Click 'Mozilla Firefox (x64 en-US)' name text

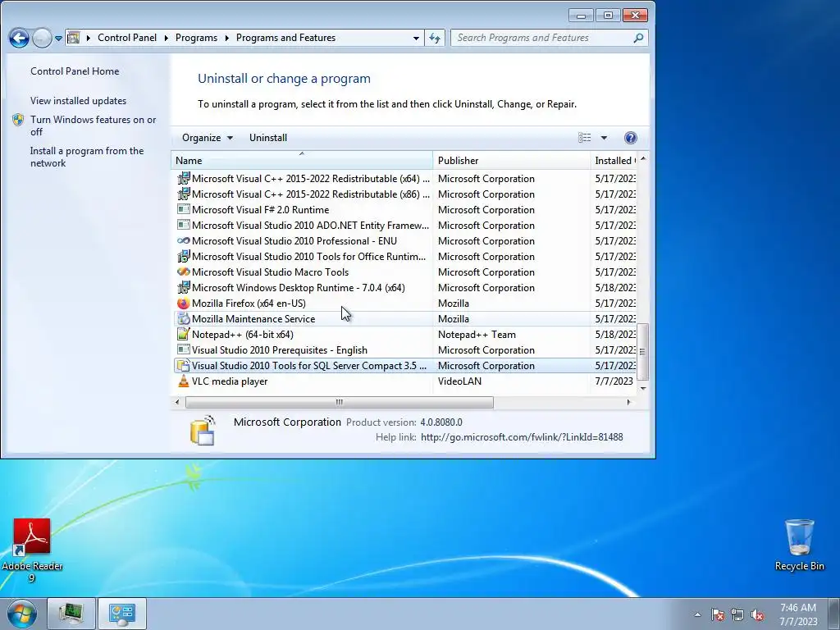coord(249,304)
